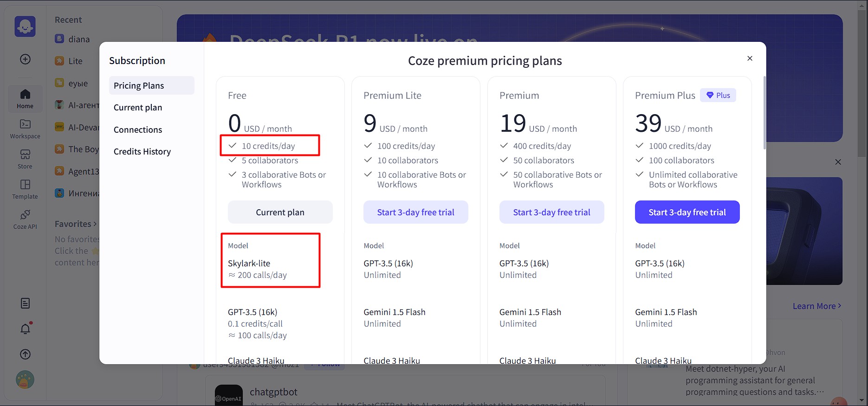Open the user profile avatar
This screenshot has height=406, width=868.
click(x=25, y=380)
